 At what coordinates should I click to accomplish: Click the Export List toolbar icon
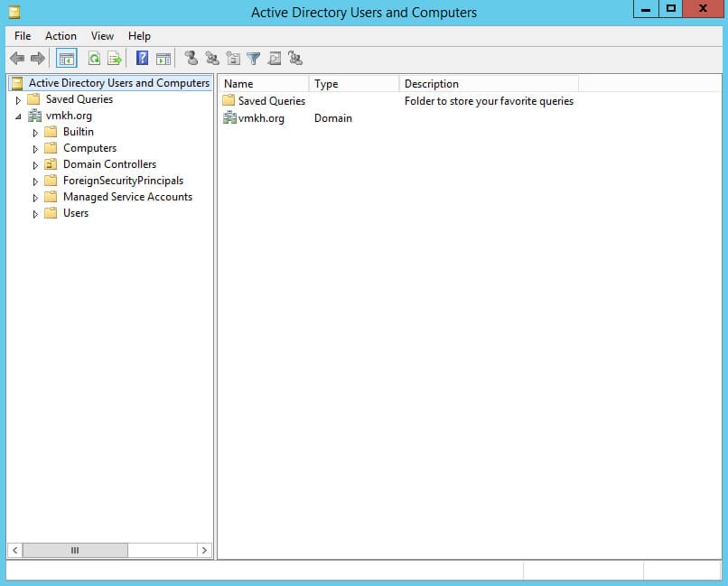click(x=115, y=59)
